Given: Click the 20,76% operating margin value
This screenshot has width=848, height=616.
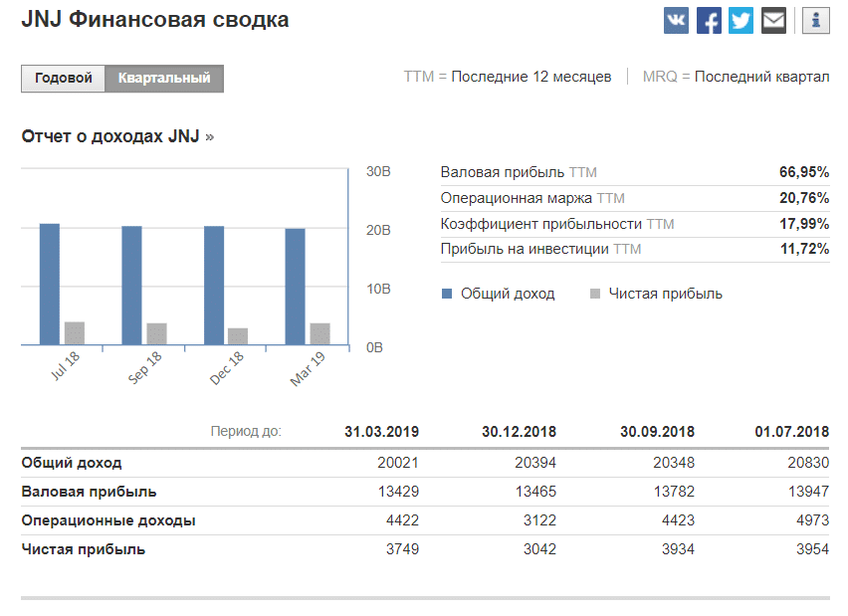Looking at the screenshot, I should (x=804, y=198).
